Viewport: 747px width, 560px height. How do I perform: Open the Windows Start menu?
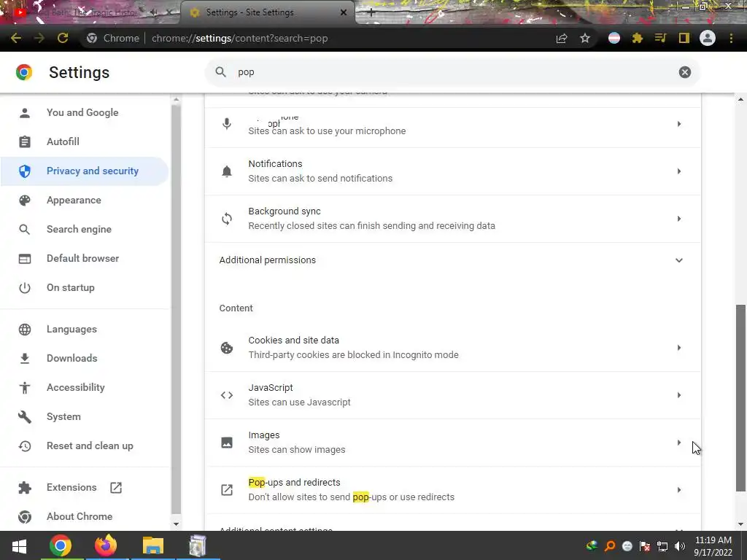tap(19, 545)
